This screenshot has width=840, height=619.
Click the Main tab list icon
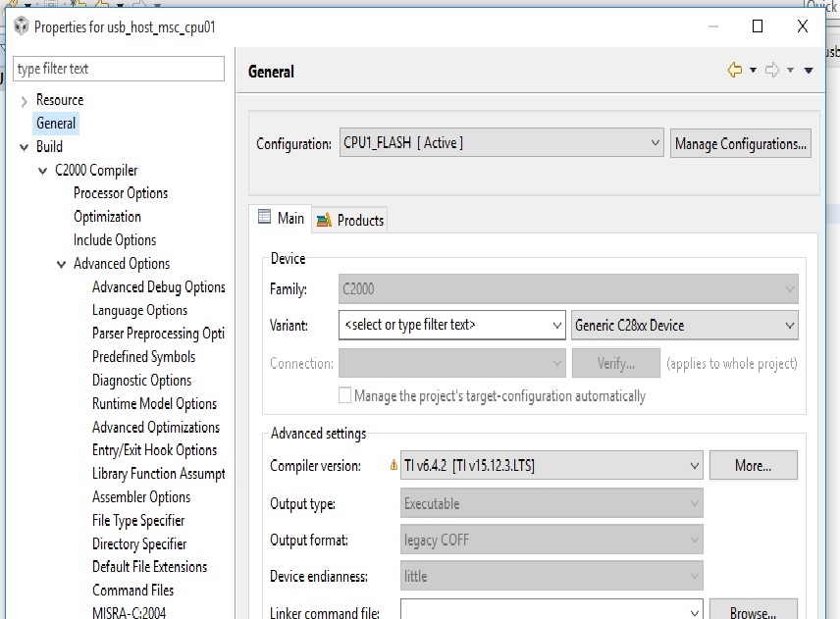[264, 217]
